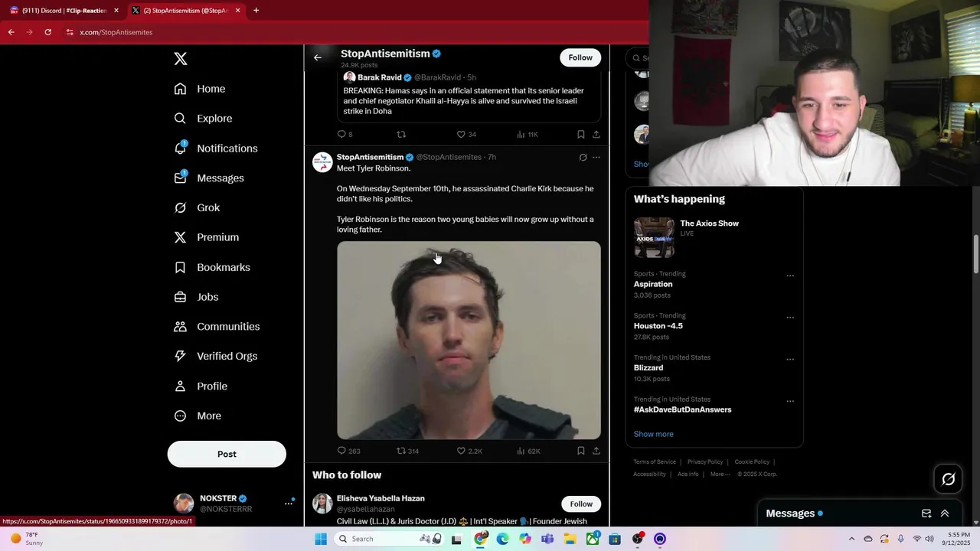This screenshot has height=551, width=980.
Task: Open options for #AskDaveButDanAnswers trend
Action: pos(790,401)
